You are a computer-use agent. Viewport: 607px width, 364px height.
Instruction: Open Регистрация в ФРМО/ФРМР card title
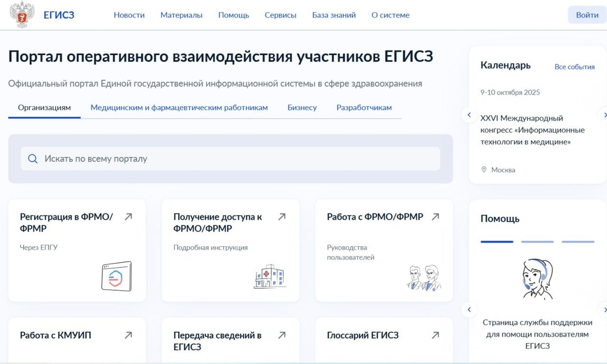click(66, 222)
